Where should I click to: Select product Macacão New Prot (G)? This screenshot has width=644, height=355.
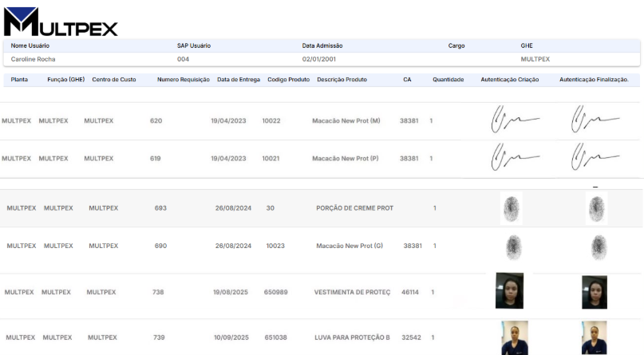(x=350, y=246)
